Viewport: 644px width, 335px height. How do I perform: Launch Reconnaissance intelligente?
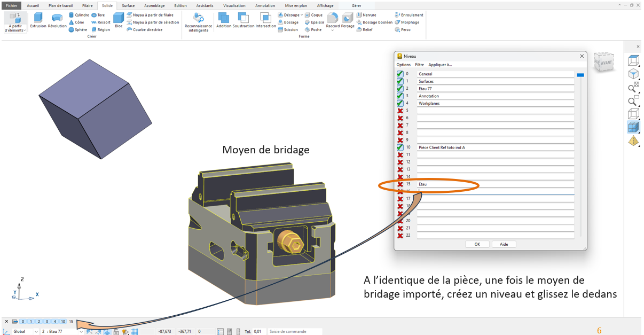pyautogui.click(x=198, y=22)
